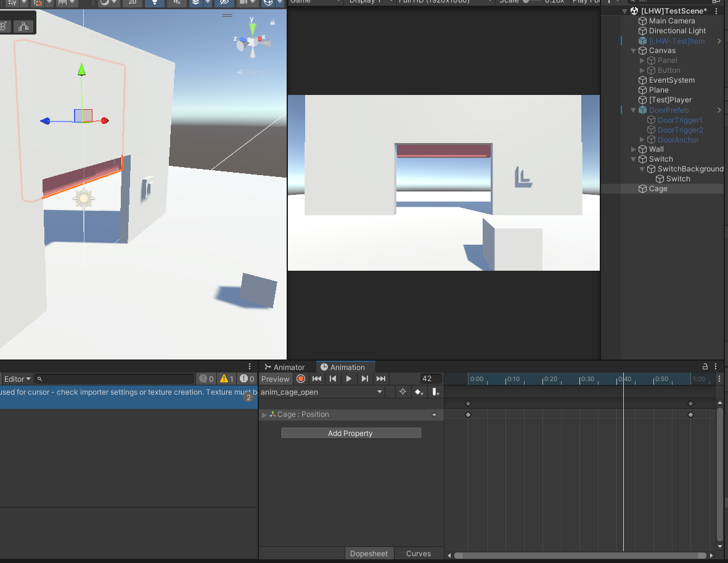The height and width of the screenshot is (563, 728).
Task: Open [LHW]TestScene three-dot menu
Action: point(716,10)
